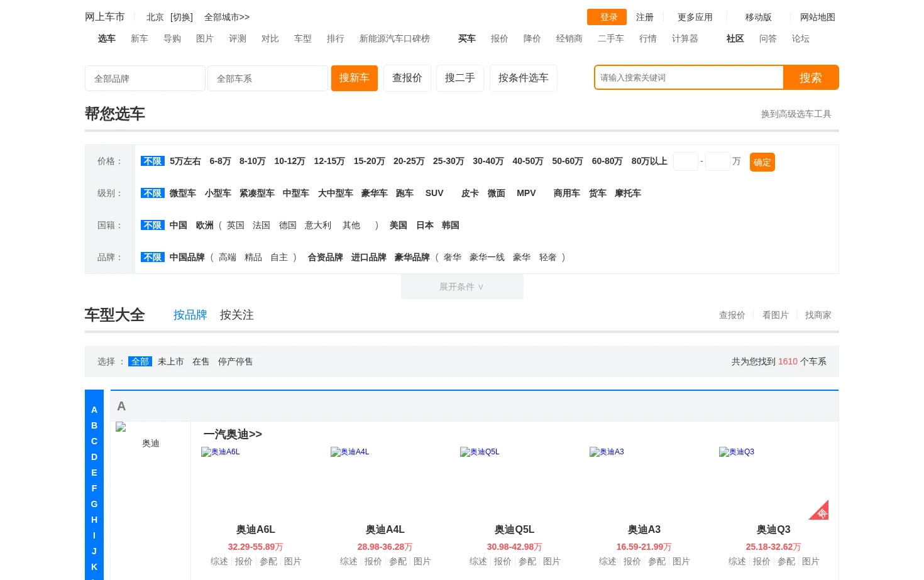Select 停产停售 status filter
924x580 pixels.
[x=236, y=361]
